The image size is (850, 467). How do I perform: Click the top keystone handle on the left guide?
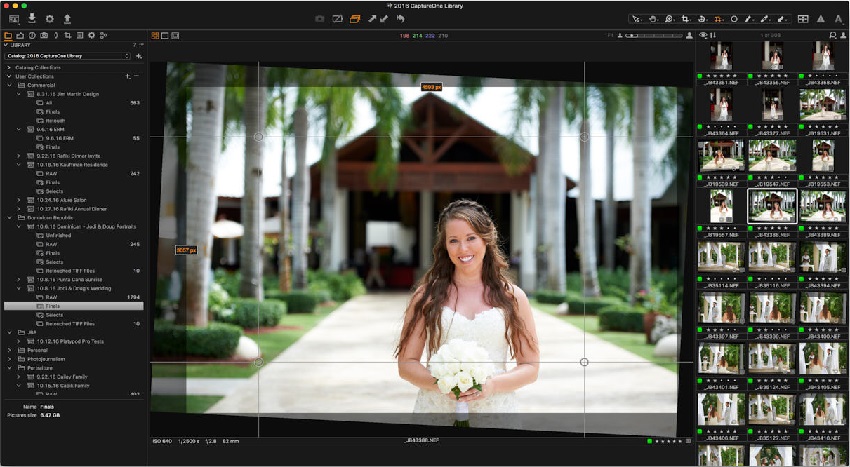(x=259, y=137)
